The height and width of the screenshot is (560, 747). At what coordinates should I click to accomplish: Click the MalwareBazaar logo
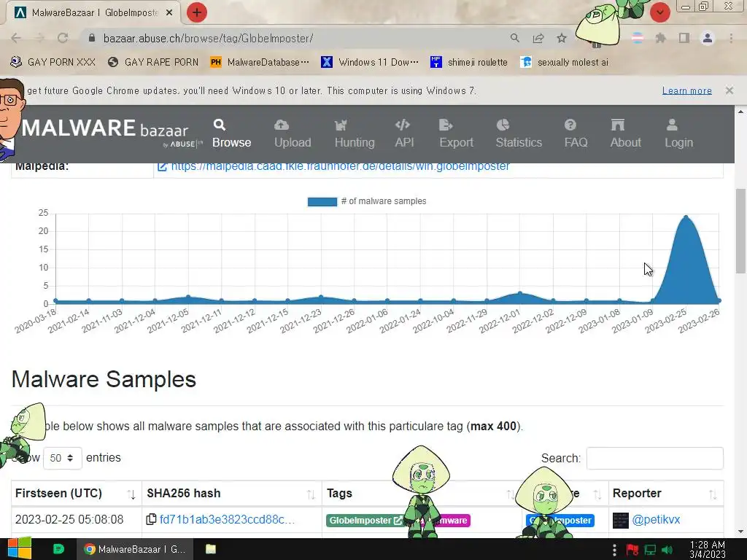coord(112,132)
